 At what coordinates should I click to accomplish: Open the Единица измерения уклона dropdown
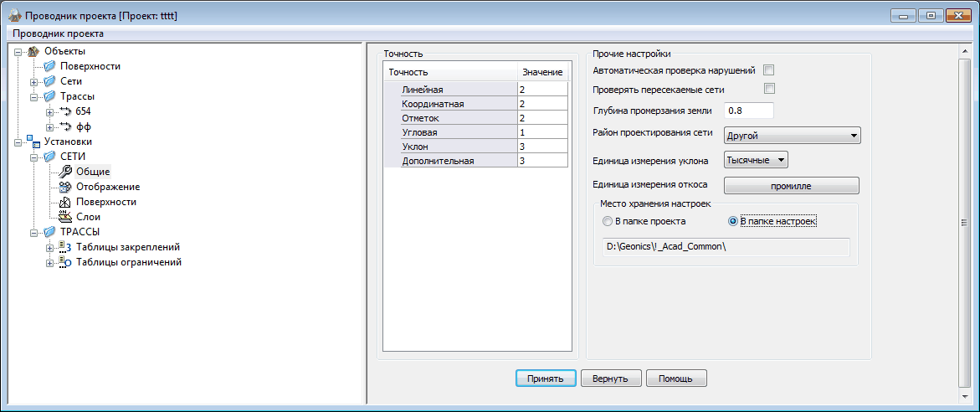coord(756,159)
